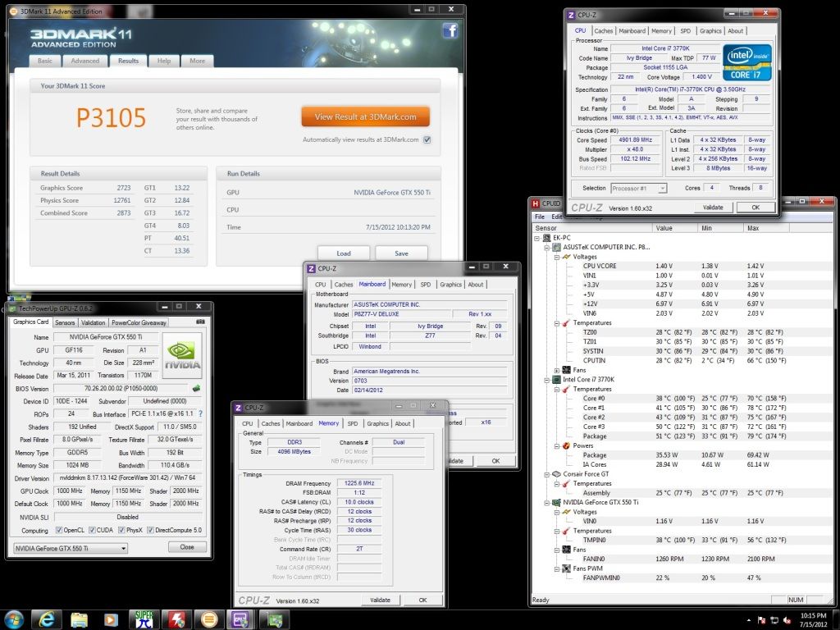Click the red lightning taskbar icon
Viewport: 840px width, 630px height.
click(177, 620)
